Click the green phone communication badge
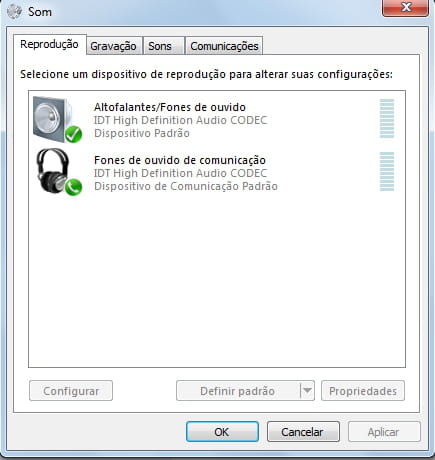 coord(73,187)
